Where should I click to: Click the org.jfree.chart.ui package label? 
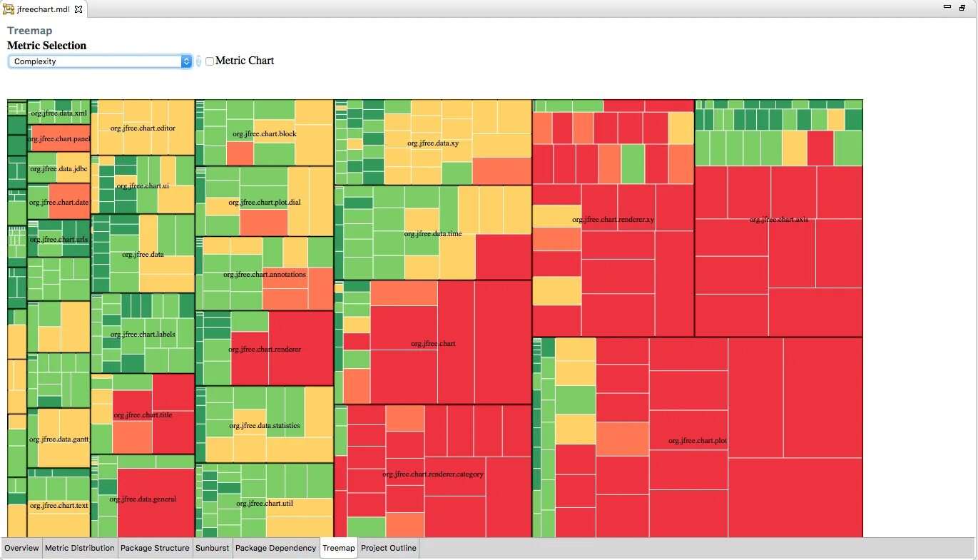[x=143, y=185]
